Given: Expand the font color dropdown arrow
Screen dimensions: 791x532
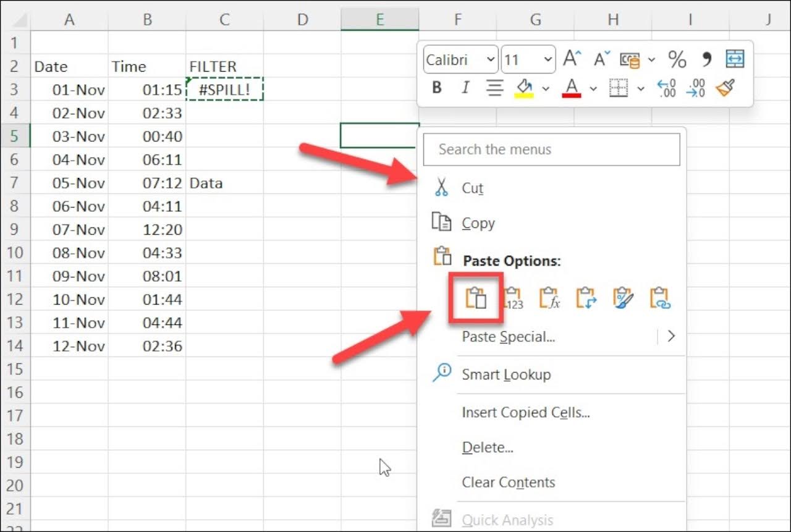Looking at the screenshot, I should (593, 89).
